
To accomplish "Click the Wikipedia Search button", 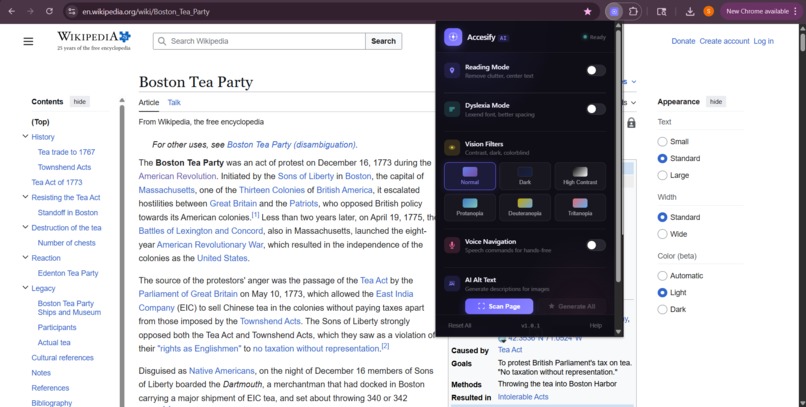I will 383,41.
